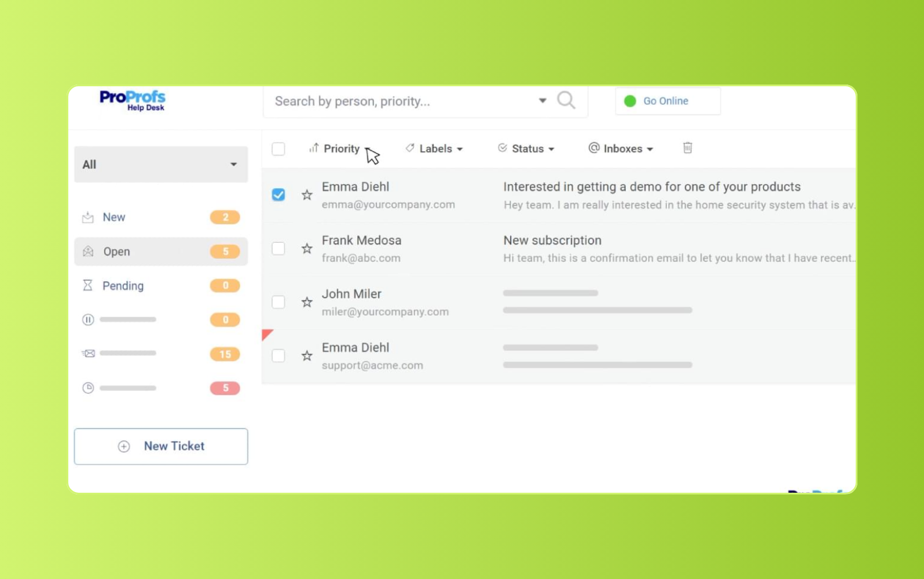Click the trash delete icon
Screen dimensions: 924x579
[x=687, y=148]
